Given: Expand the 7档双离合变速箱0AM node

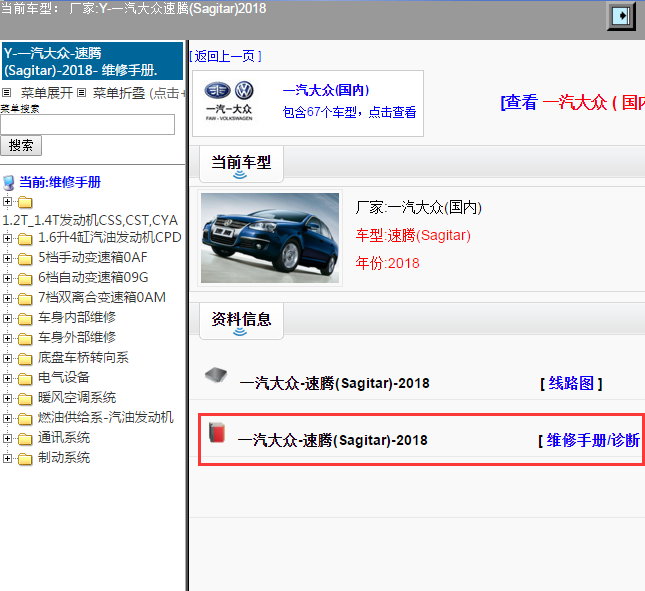Looking at the screenshot, I should (7, 298).
